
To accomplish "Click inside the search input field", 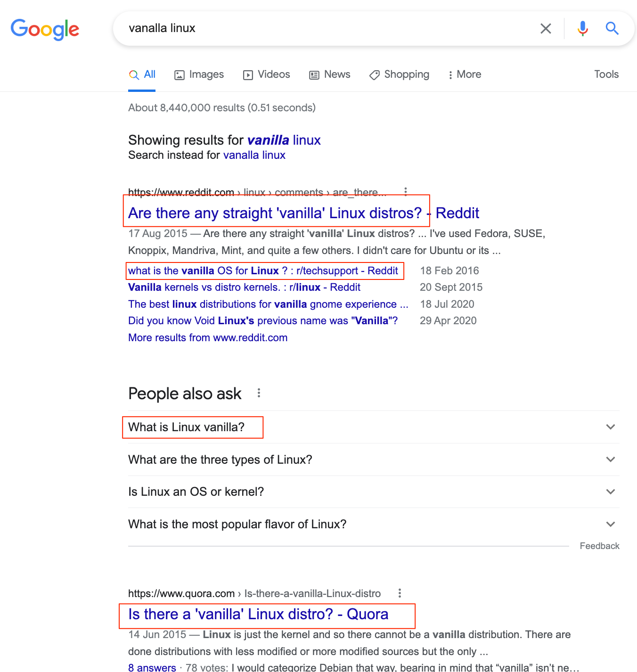I will pyautogui.click(x=330, y=28).
